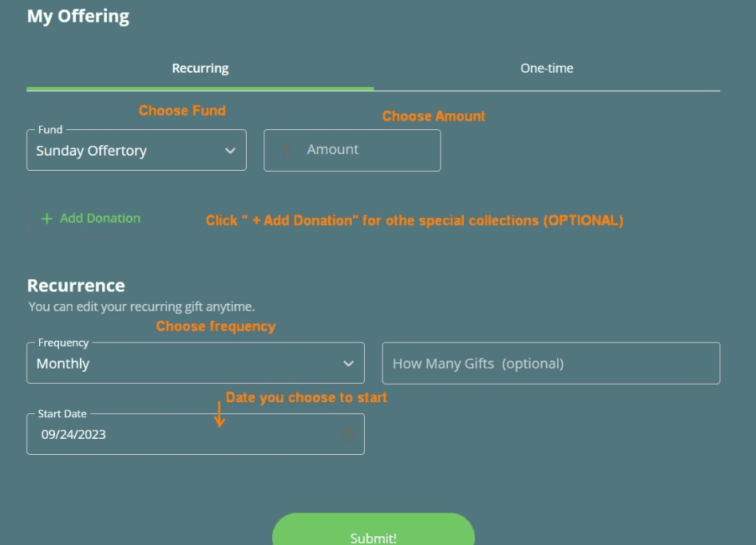Click the dollar sign icon in Amount
This screenshot has width=756, height=545.
(286, 150)
